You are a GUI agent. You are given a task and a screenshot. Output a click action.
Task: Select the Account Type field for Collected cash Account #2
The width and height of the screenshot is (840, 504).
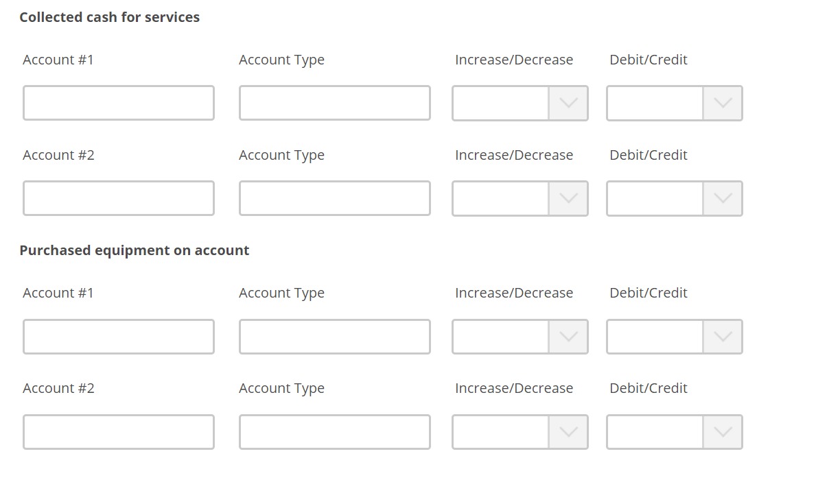[x=334, y=197]
